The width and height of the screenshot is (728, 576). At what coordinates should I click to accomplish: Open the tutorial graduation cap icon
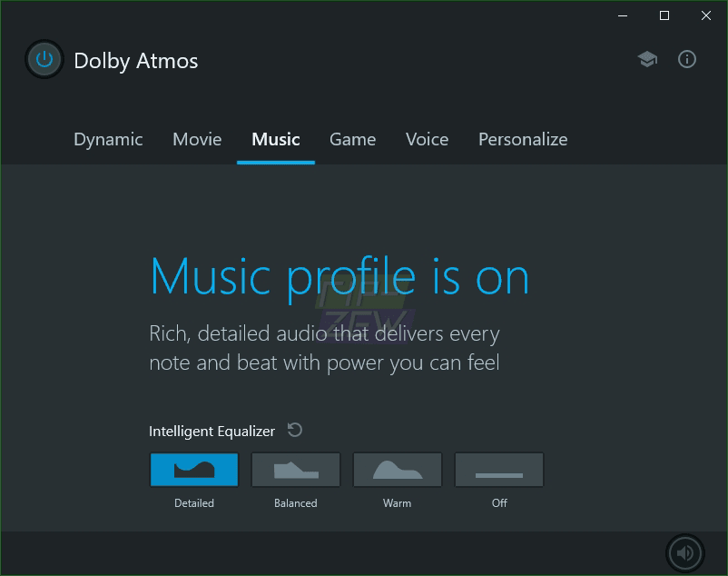[x=647, y=59]
